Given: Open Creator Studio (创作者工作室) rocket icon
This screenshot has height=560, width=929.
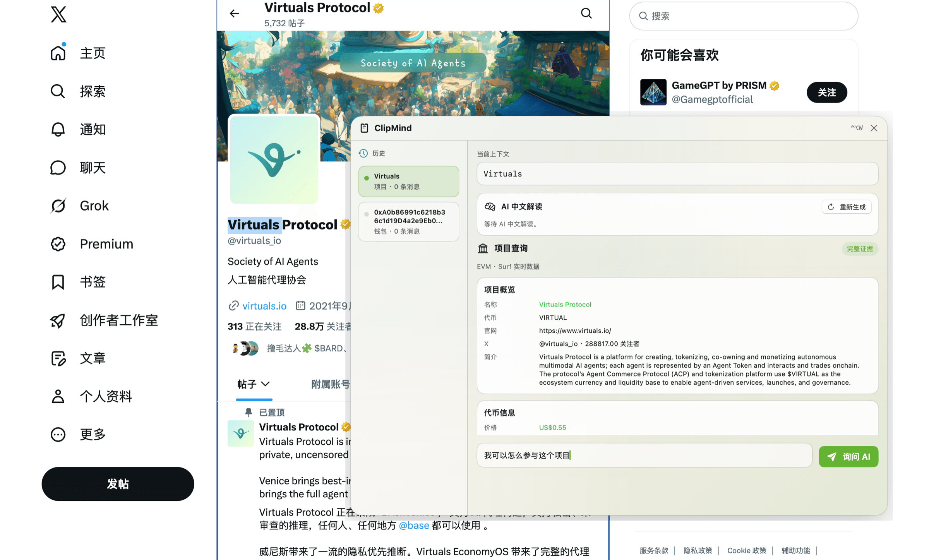Looking at the screenshot, I should click(58, 320).
